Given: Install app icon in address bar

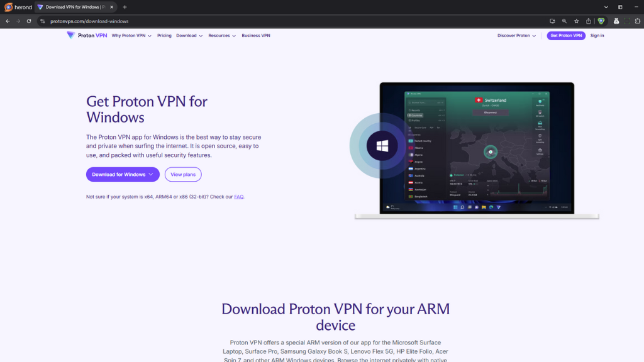Looking at the screenshot, I should 552,21.
